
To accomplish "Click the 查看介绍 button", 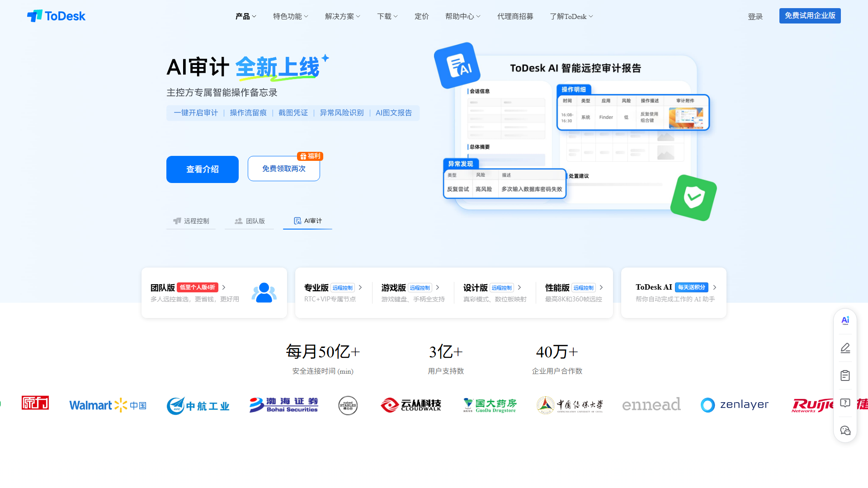I will tap(203, 169).
